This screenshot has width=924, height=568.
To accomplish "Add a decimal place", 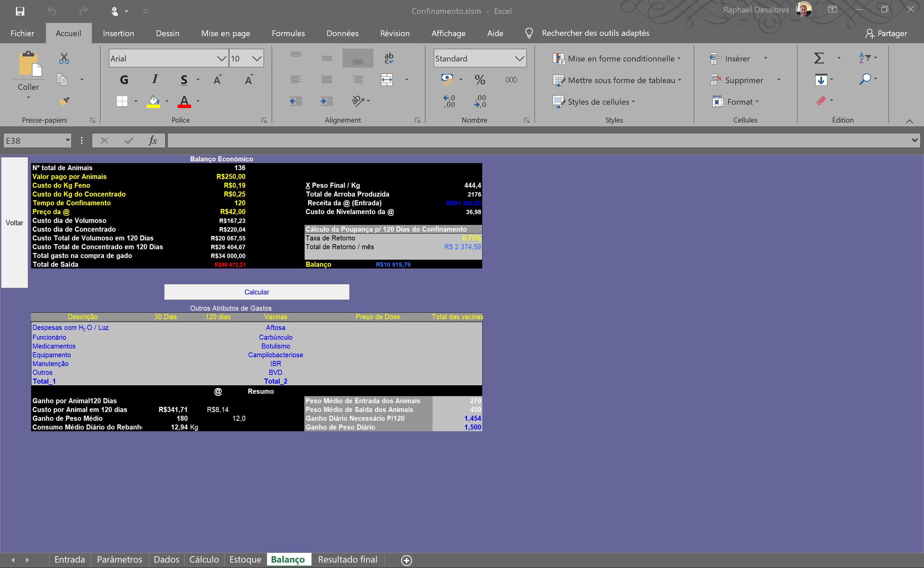I will point(449,101).
